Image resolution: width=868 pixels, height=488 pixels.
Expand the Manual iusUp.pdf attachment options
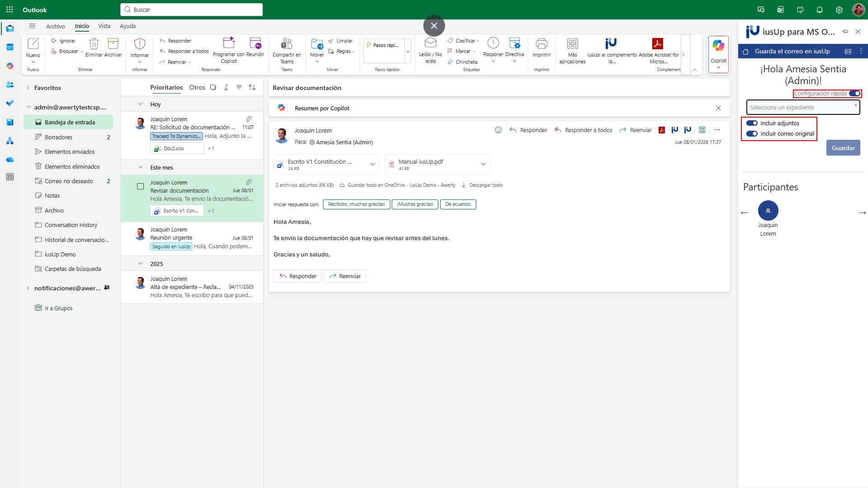pos(483,165)
